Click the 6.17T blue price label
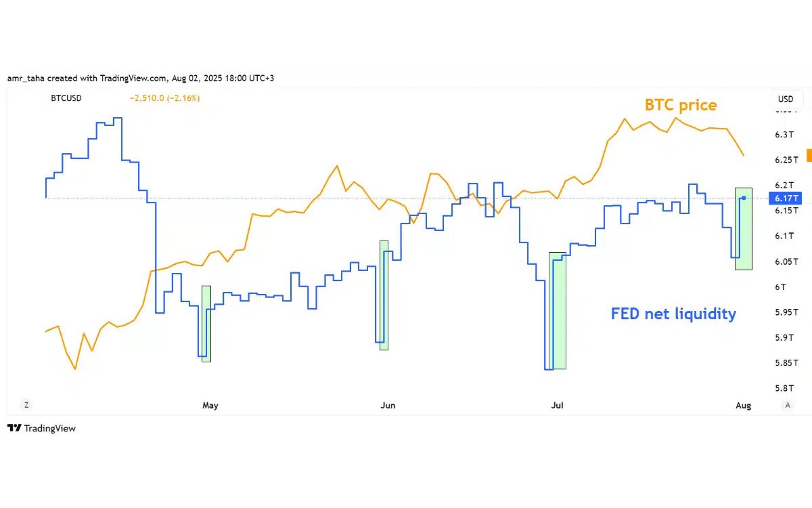The height and width of the screenshot is (508, 812). coord(786,198)
